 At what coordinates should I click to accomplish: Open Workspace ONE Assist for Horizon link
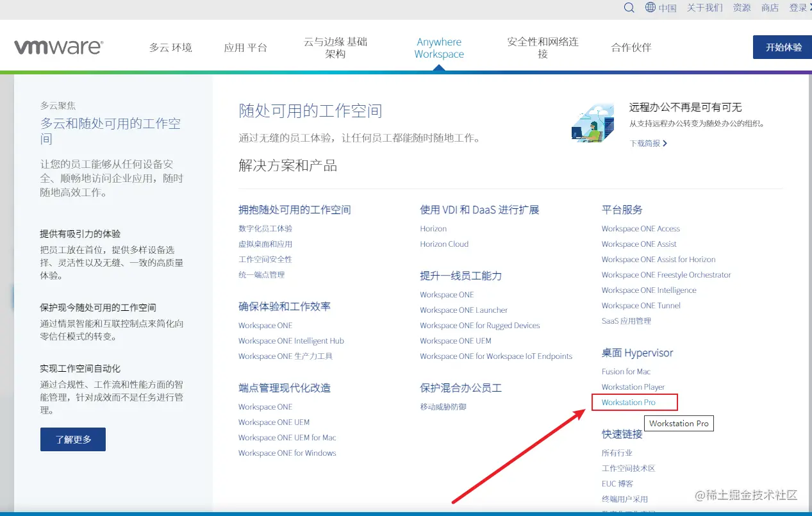(658, 260)
